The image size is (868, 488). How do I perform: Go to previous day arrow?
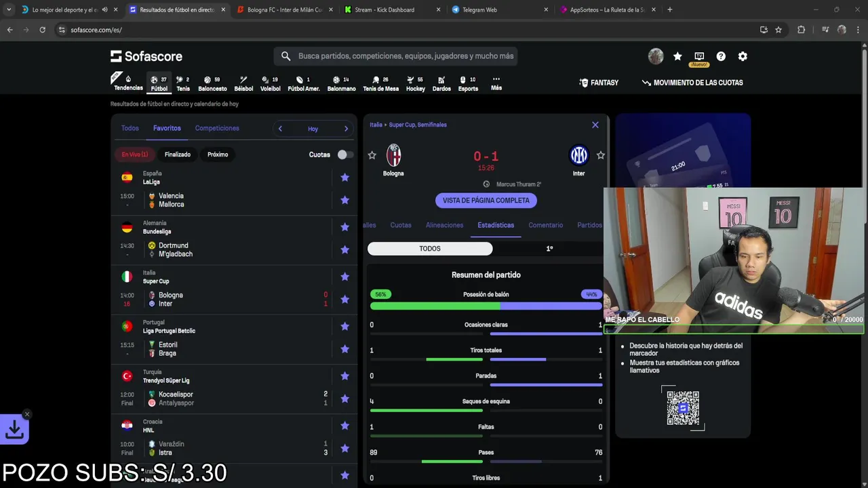pyautogui.click(x=280, y=129)
